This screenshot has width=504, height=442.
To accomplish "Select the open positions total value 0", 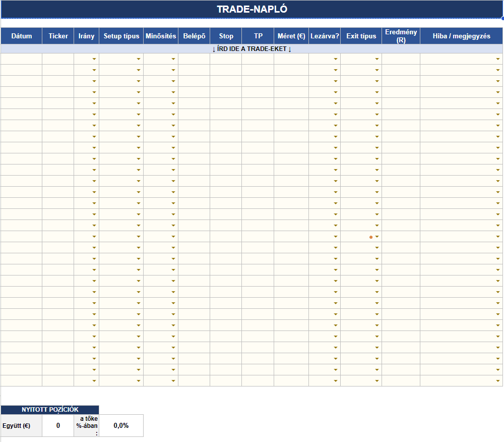I will (x=58, y=425).
